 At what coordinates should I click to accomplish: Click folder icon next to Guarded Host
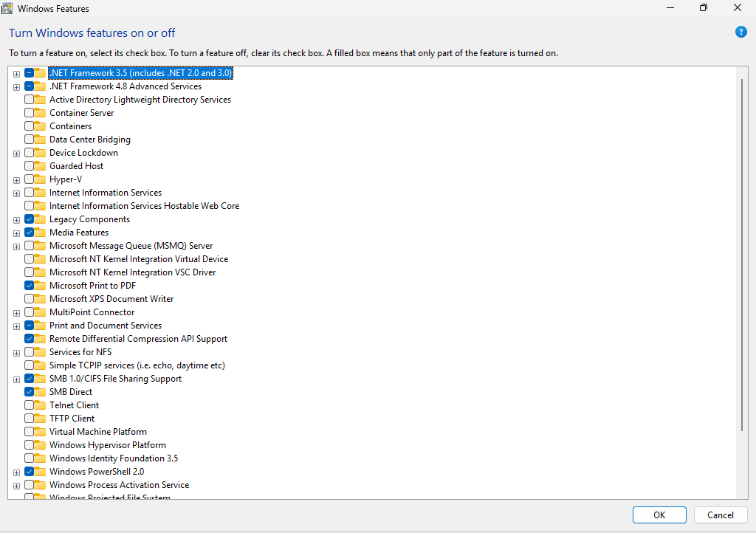pyautogui.click(x=40, y=166)
